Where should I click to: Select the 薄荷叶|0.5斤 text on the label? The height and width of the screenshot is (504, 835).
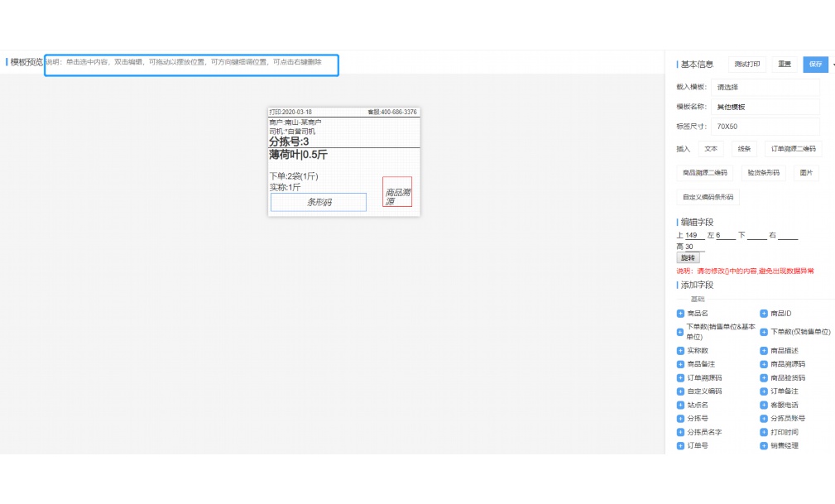point(298,155)
